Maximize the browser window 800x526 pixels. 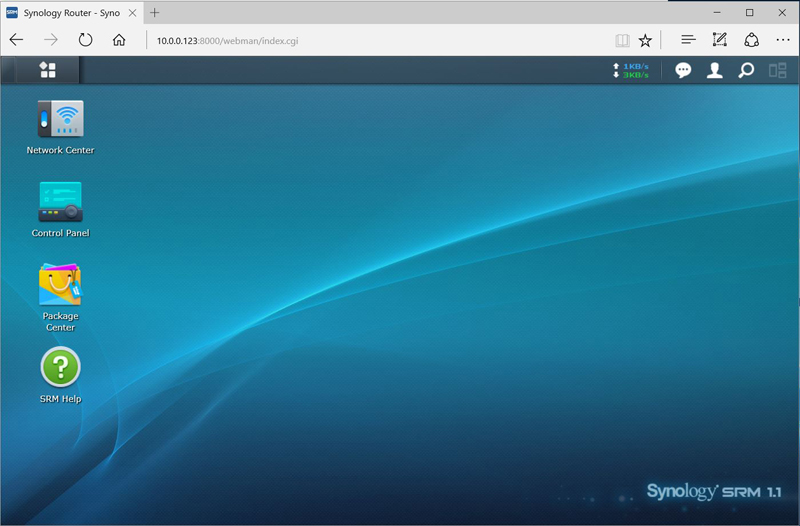[x=749, y=12]
